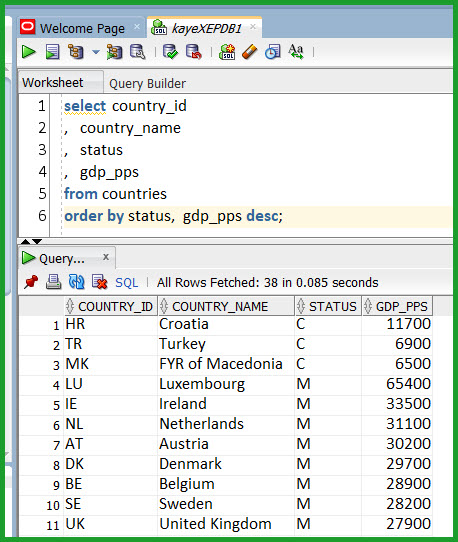The image size is (458, 542).
Task: Place cursor in 'country_name' on line 2
Action: coord(130,128)
